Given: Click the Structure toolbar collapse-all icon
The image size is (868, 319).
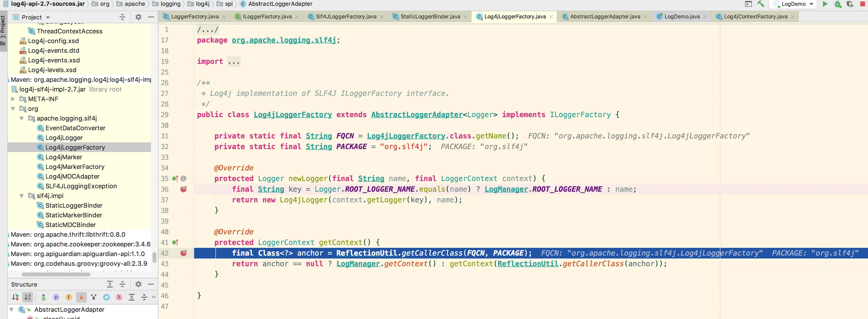Looking at the screenshot, I should pos(144,297).
